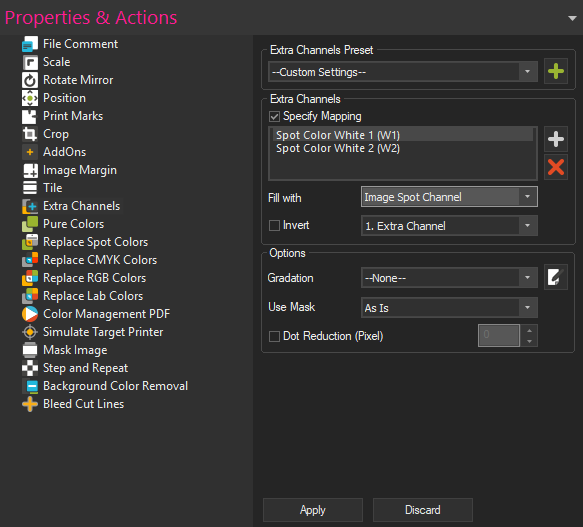
Task: Increase the Dot Reduction stepper value
Action: tap(529, 330)
